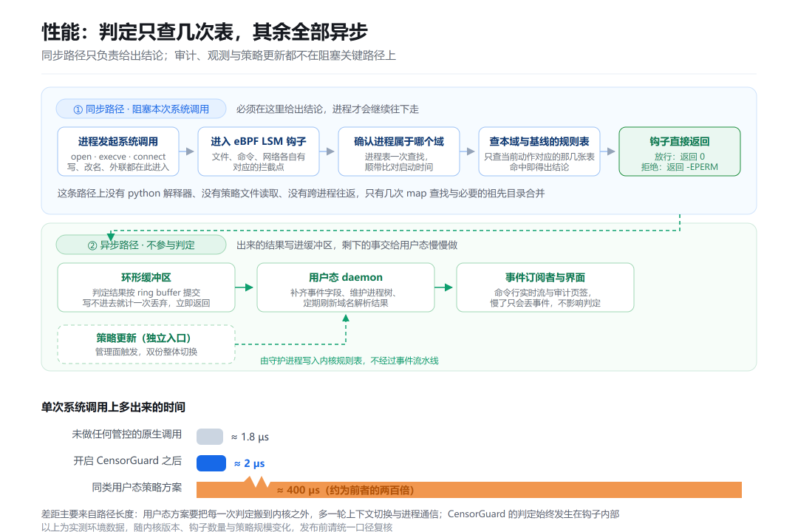Select the heading 单次系统调用上多出来的时间

point(113,407)
